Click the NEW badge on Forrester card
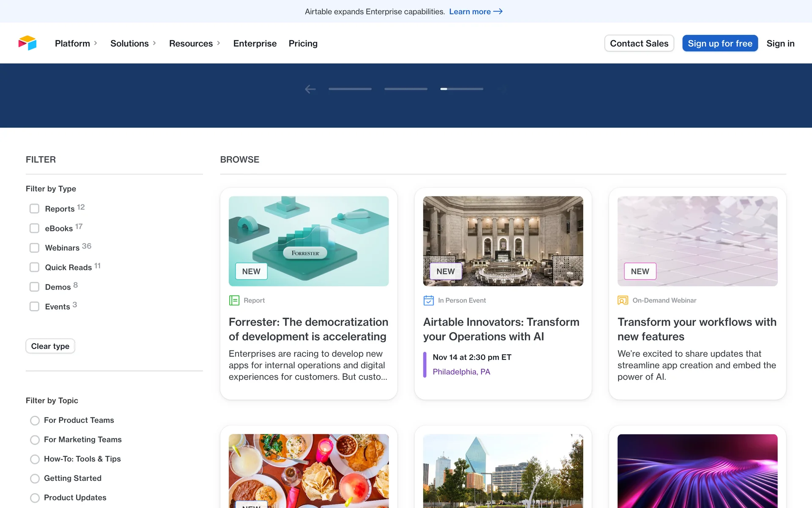 (251, 271)
